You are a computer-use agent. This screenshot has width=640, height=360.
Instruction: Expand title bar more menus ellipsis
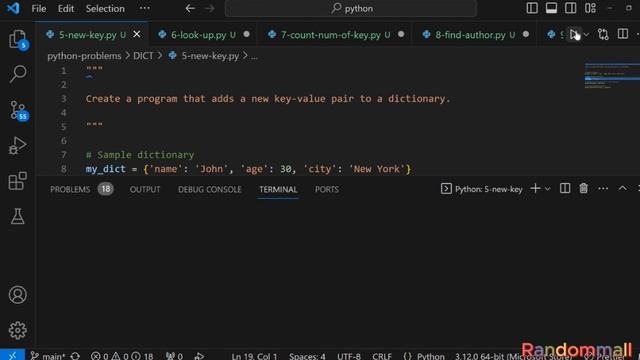tap(144, 8)
